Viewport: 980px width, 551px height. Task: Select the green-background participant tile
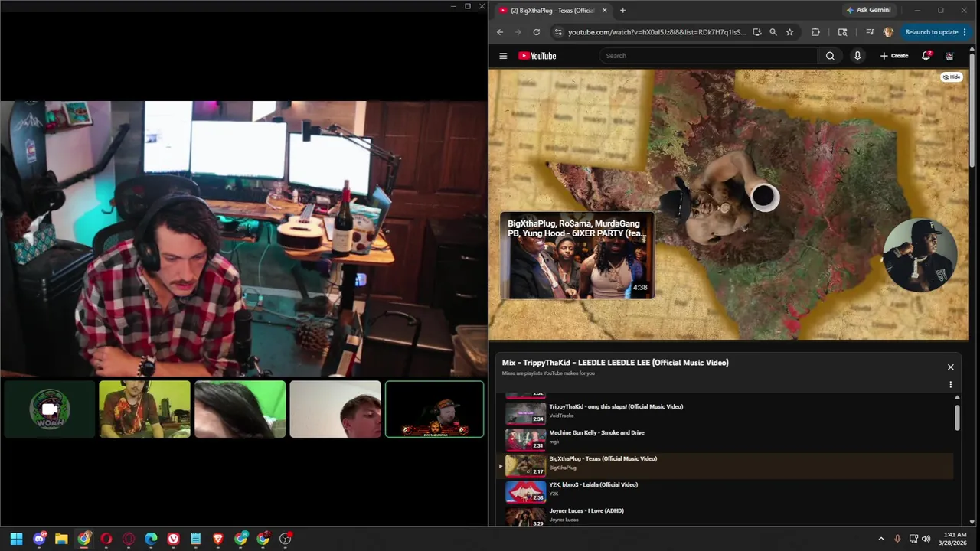tap(240, 409)
